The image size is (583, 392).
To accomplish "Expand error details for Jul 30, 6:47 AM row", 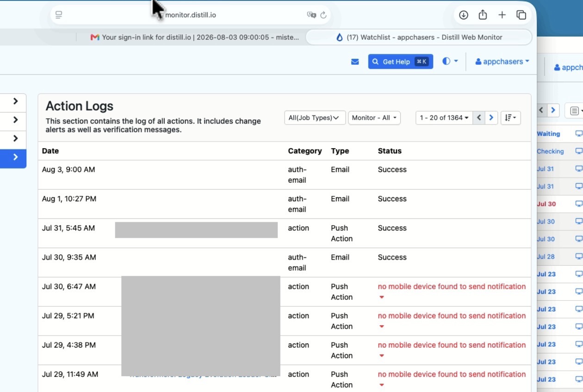I will 382,298.
